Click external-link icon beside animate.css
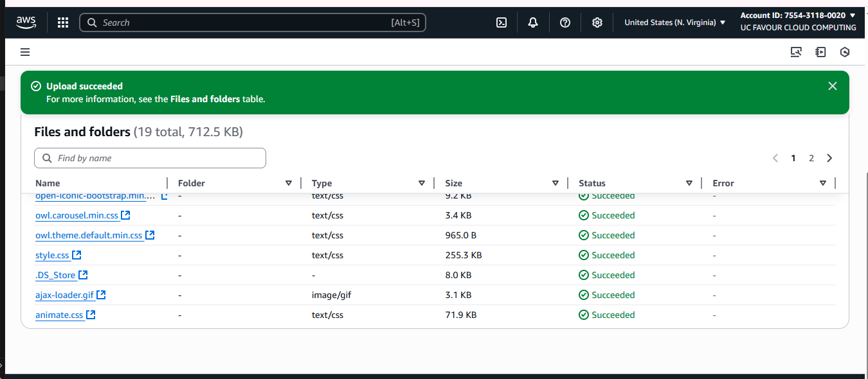This screenshot has height=379, width=868. [91, 315]
